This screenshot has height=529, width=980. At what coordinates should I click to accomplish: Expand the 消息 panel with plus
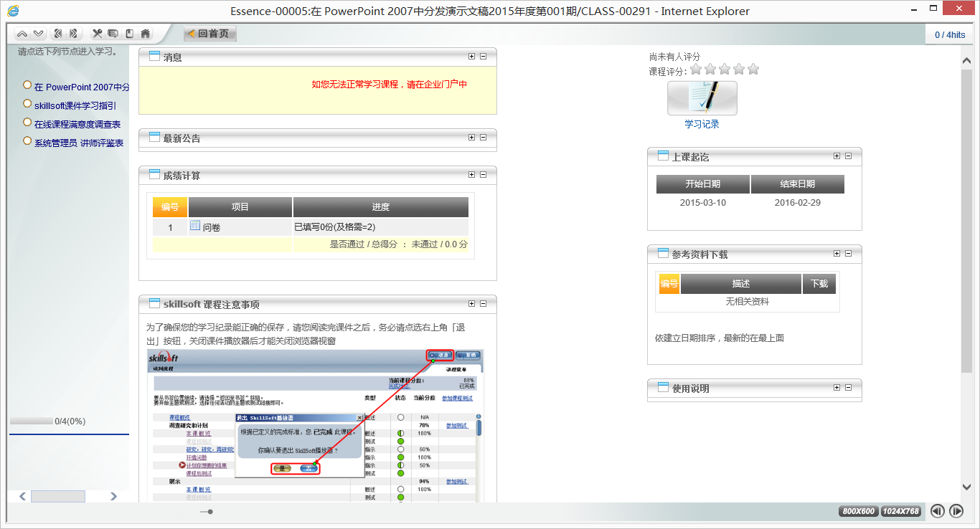pos(471,57)
